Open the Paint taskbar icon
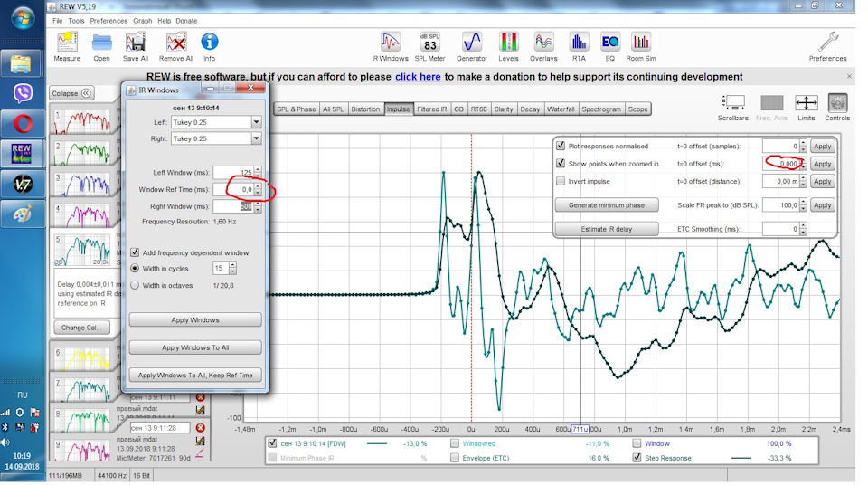 23,214
